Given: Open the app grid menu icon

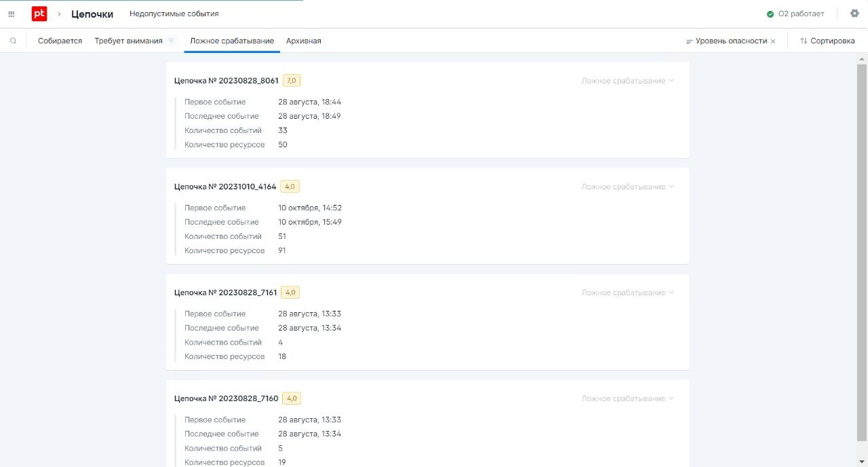Looking at the screenshot, I should coord(12,14).
